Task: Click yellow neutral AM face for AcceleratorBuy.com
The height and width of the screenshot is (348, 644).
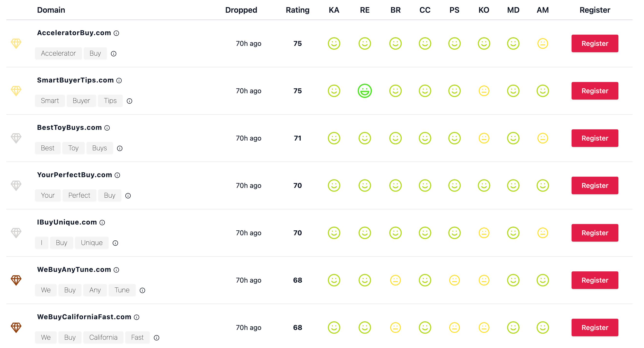Action: click(543, 43)
